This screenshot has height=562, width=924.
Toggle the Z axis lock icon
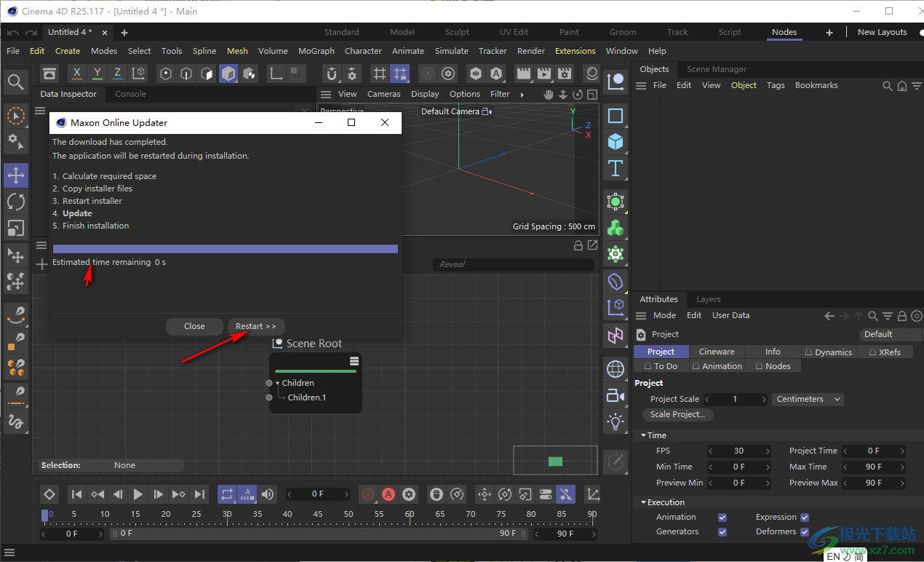click(x=117, y=74)
